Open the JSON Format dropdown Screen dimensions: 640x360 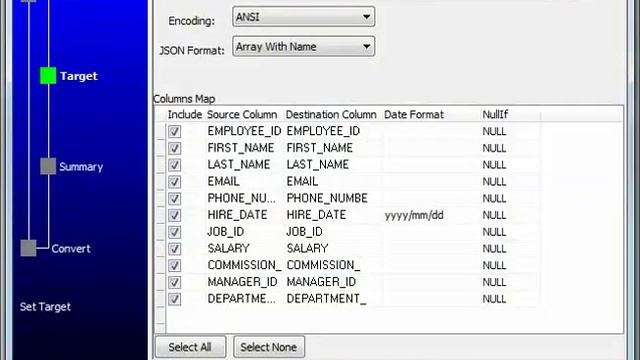coord(303,47)
